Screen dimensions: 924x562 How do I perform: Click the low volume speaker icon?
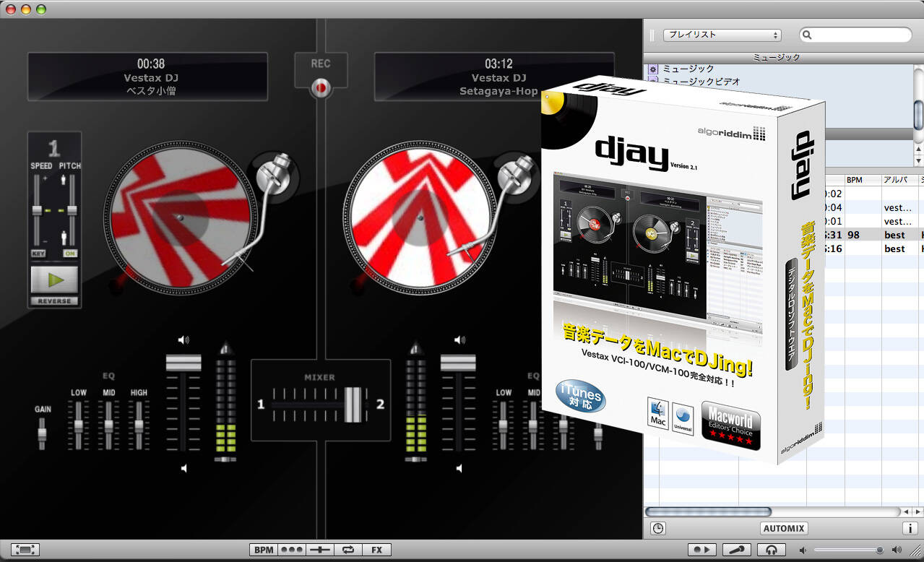point(803,550)
